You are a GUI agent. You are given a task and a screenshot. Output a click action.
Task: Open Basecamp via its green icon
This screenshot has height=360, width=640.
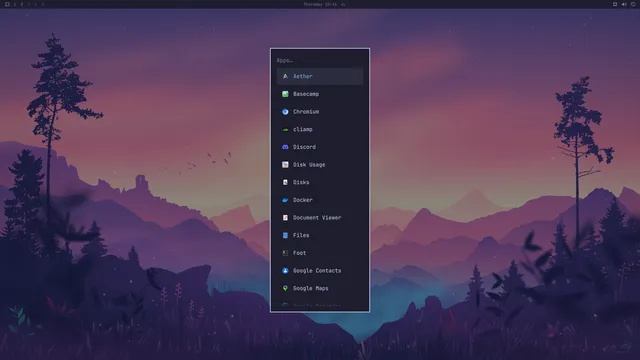click(x=285, y=94)
